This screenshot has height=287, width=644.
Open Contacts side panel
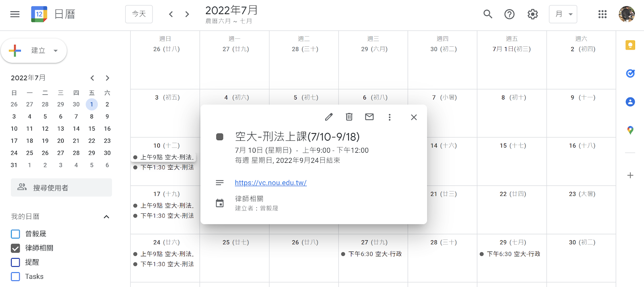pos(630,102)
